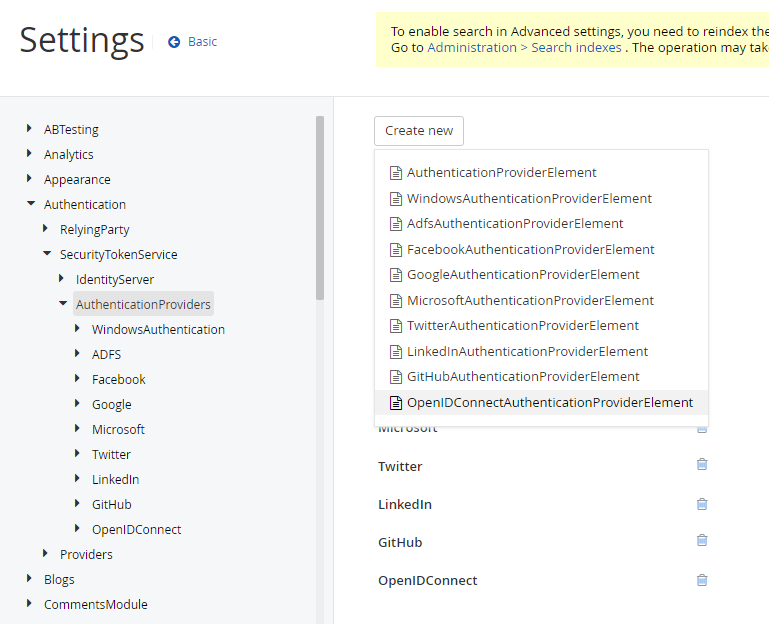This screenshot has height=624, width=769.
Task: Click the back arrow icon beside Basic
Action: click(x=174, y=42)
